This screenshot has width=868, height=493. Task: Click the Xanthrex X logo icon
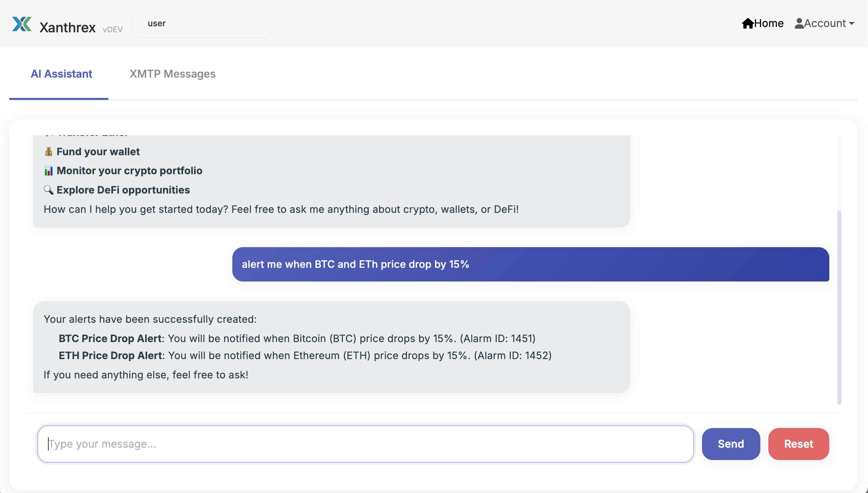click(x=22, y=24)
